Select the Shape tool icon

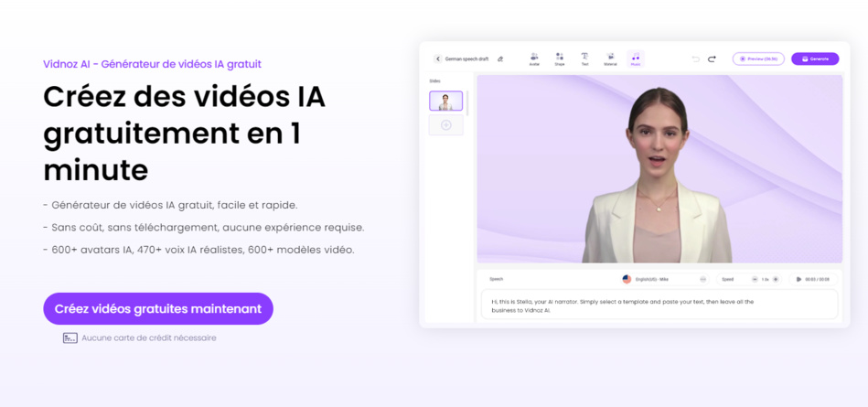pyautogui.click(x=559, y=59)
